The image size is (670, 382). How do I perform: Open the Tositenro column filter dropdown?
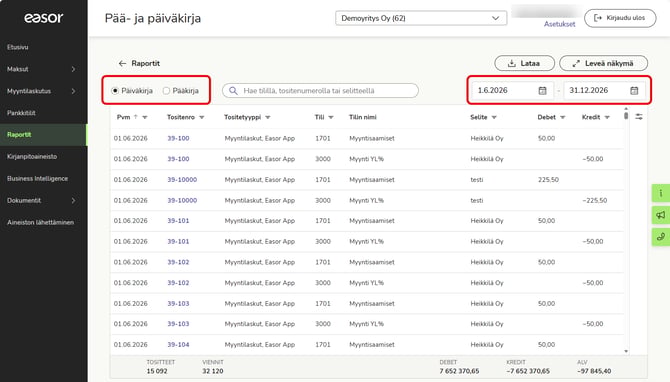[202, 118]
